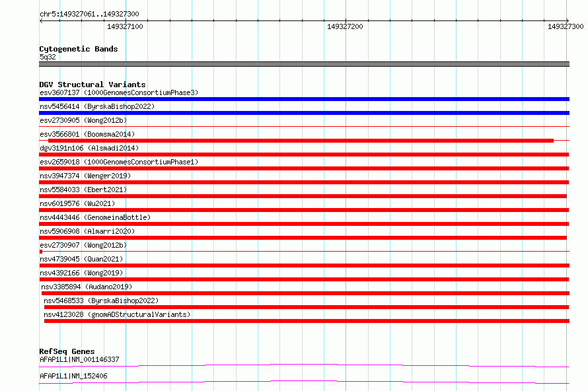The width and height of the screenshot is (588, 391).
Task: Select the nsv5456414 blue variant bar
Action: click(304, 113)
